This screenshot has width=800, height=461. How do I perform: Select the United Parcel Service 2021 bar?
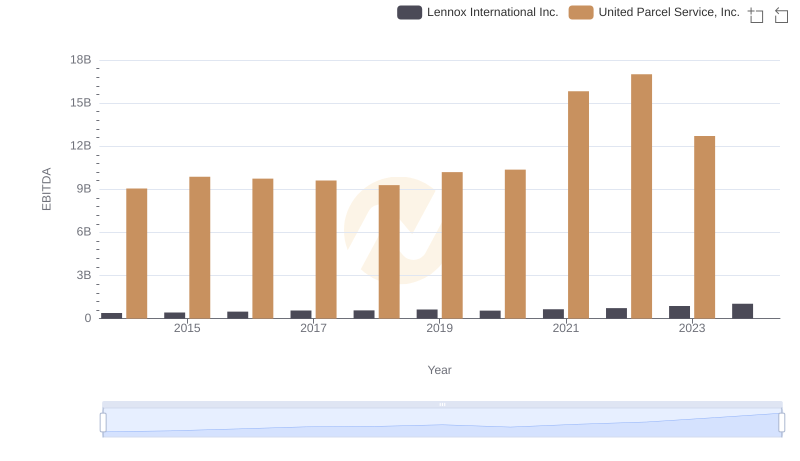579,204
